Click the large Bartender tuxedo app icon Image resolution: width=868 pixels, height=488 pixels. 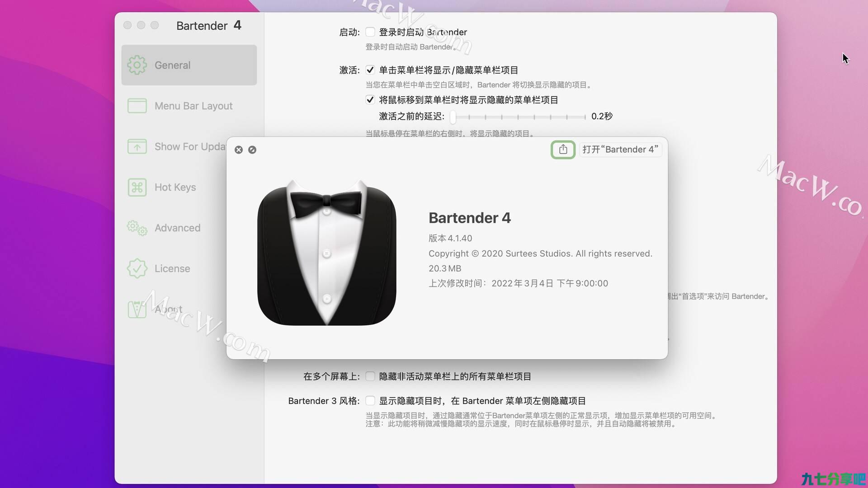(327, 252)
